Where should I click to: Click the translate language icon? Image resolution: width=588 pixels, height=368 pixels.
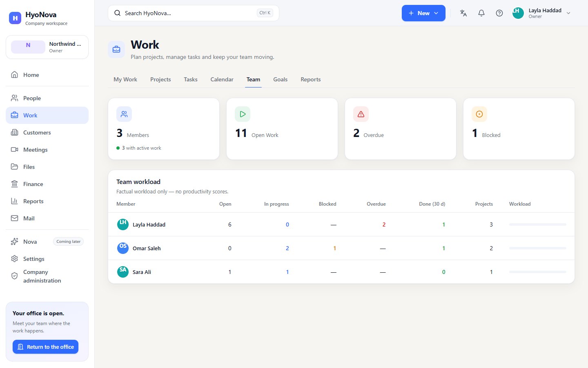463,13
